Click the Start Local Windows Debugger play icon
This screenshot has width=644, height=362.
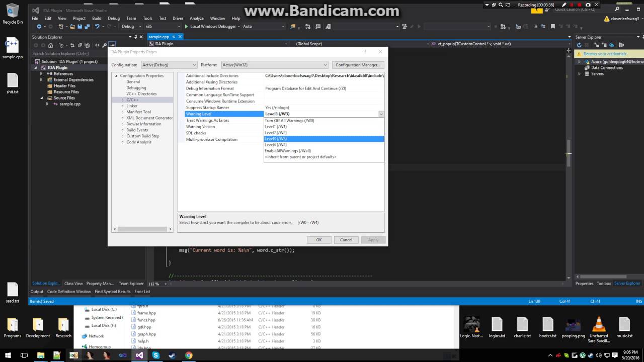(x=186, y=26)
